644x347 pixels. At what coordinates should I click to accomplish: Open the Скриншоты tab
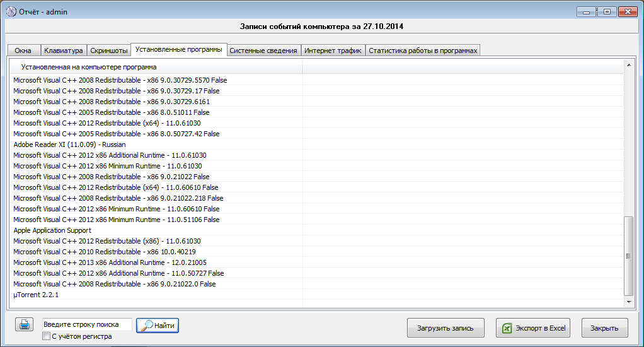click(109, 50)
